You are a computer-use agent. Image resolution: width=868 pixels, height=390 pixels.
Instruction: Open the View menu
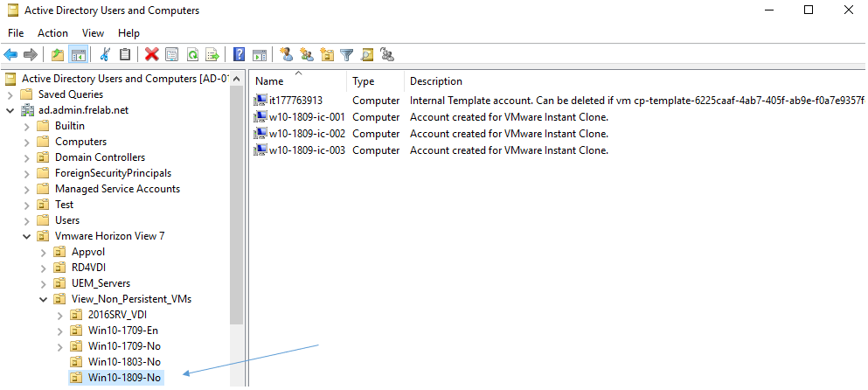[x=93, y=33]
